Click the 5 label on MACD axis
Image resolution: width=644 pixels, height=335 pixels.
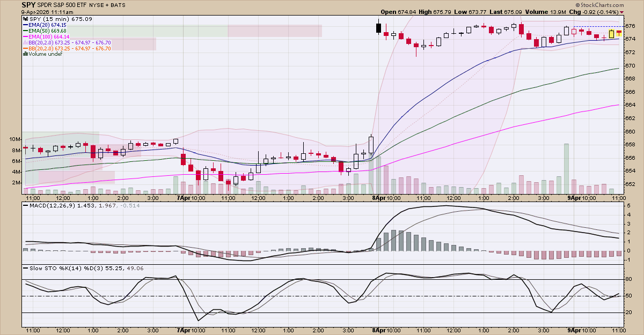(628, 206)
